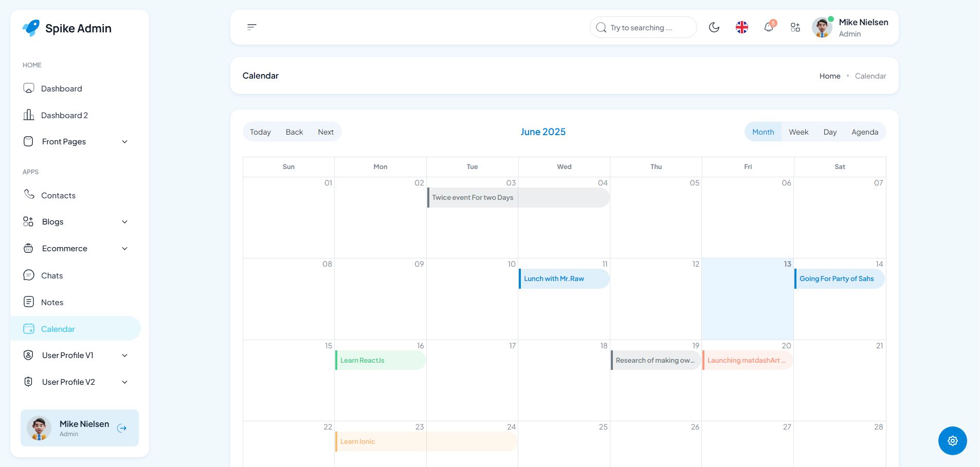
Task: Click the UK flag language selector
Action: click(741, 27)
